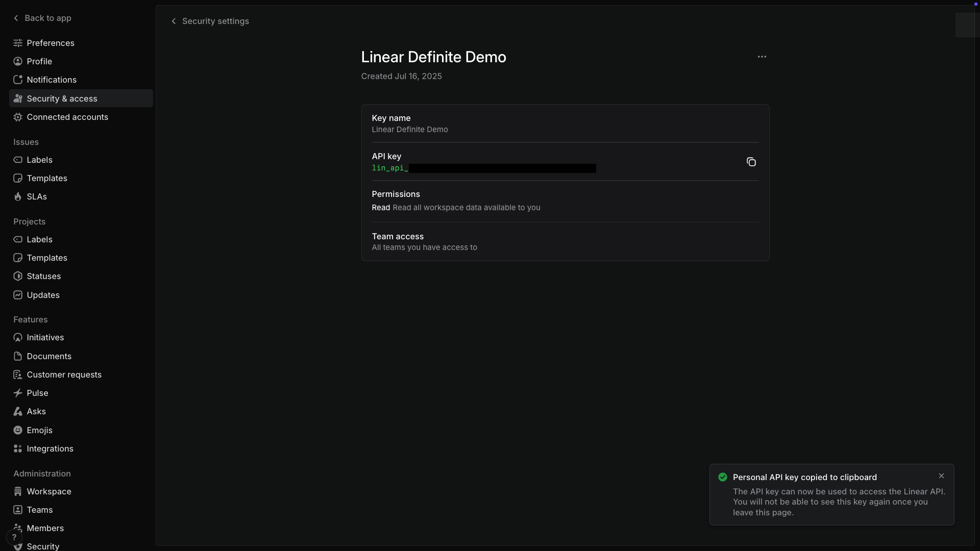Image resolution: width=980 pixels, height=551 pixels.
Task: Copy the API key with the copy icon
Action: [751, 162]
